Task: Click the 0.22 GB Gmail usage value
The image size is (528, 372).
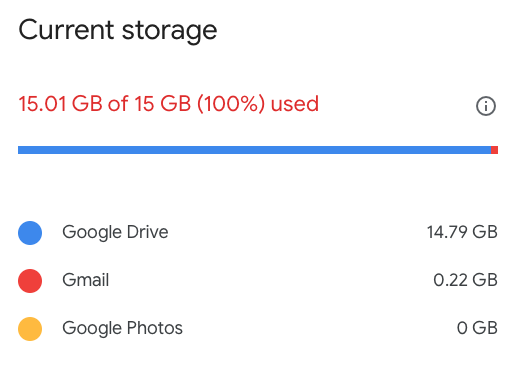Action: click(x=465, y=280)
